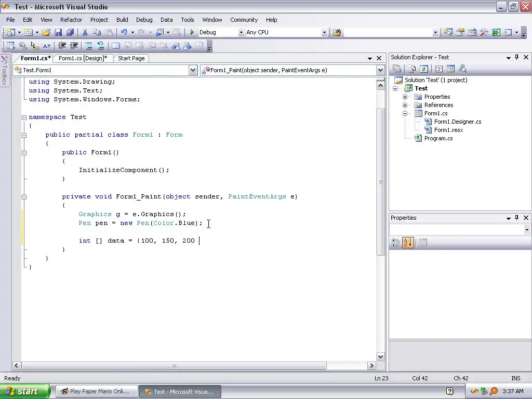Collapse the Form1.cs node in Solution Explorer

point(405,113)
